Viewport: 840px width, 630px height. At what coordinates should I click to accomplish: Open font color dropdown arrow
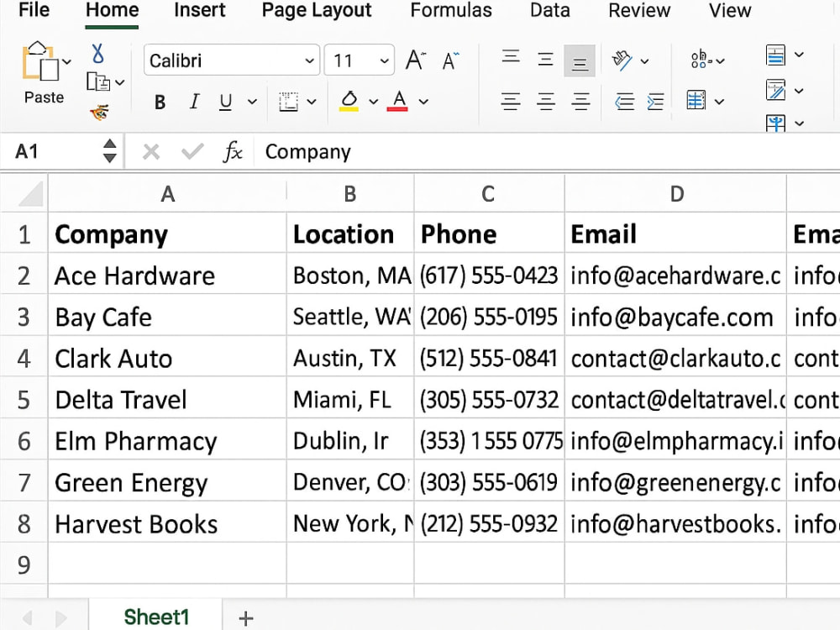(x=423, y=102)
